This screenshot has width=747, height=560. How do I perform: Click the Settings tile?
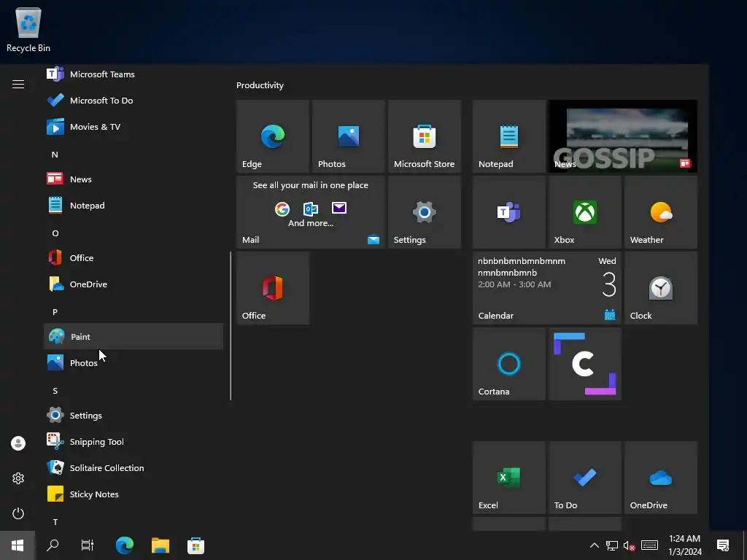click(425, 212)
